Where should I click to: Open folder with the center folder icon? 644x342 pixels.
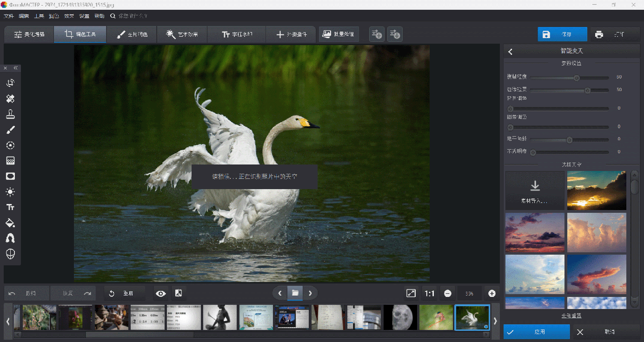point(295,293)
